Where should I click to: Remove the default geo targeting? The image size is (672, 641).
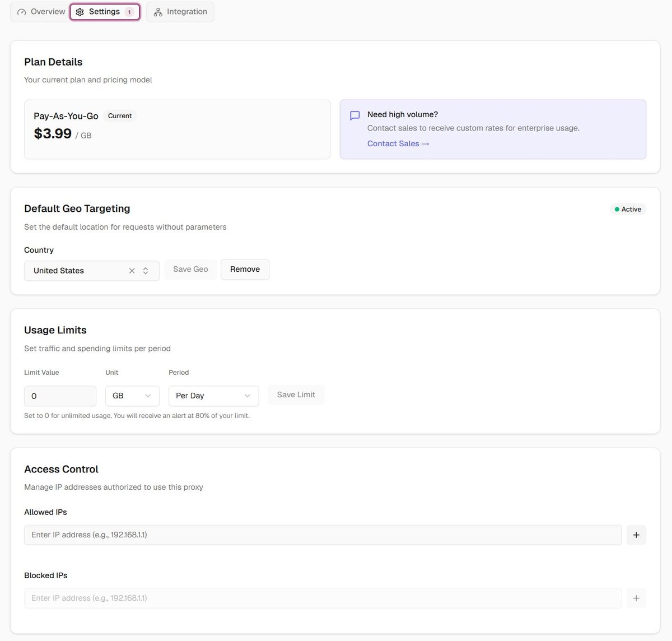[245, 270]
